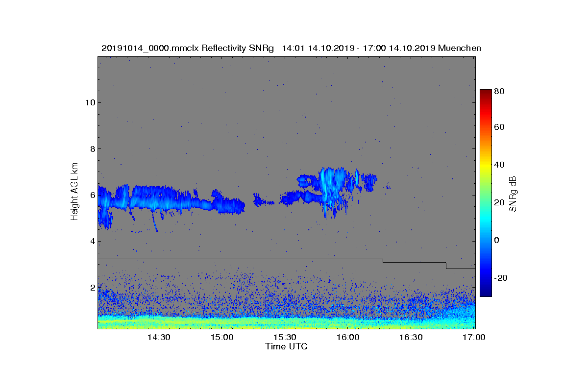
Task: Click the colorbar value 60
Action: pos(500,127)
